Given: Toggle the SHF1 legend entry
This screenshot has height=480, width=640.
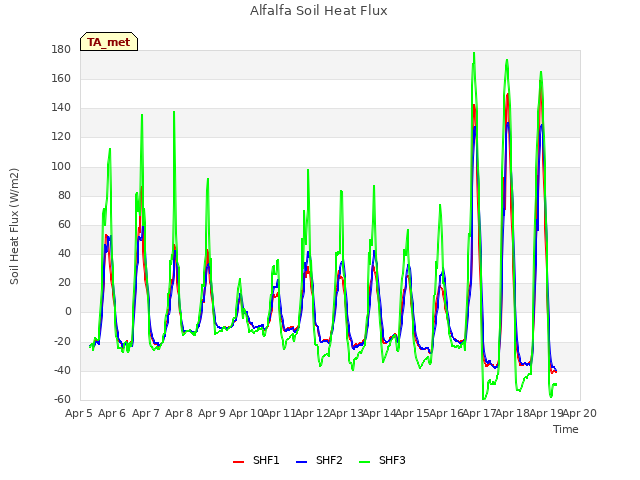Looking at the screenshot, I should tap(256, 460).
